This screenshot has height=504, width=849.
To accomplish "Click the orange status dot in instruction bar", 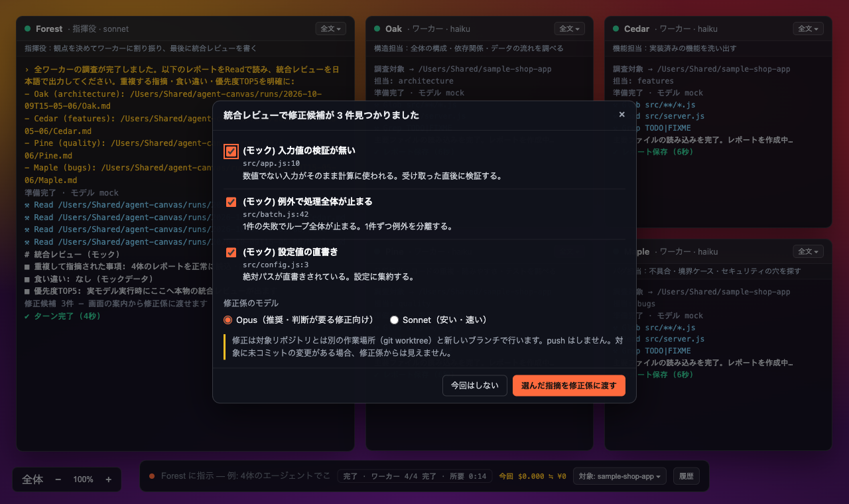I will coord(152,476).
